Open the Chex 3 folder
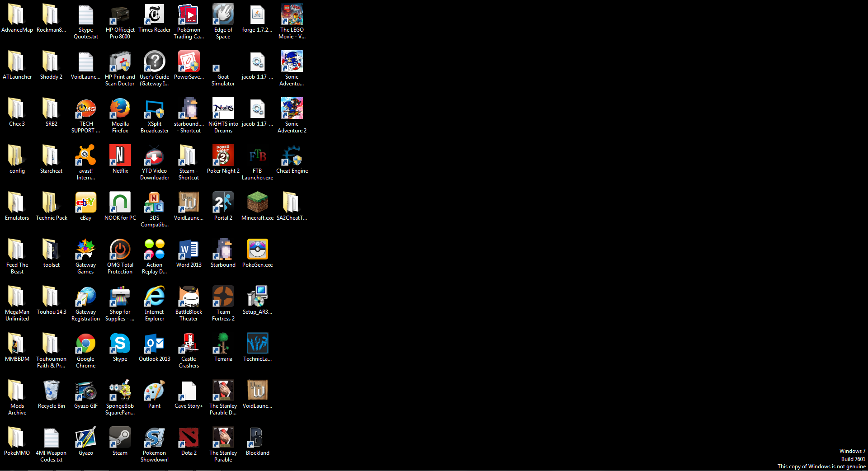This screenshot has width=868, height=471. 17,109
